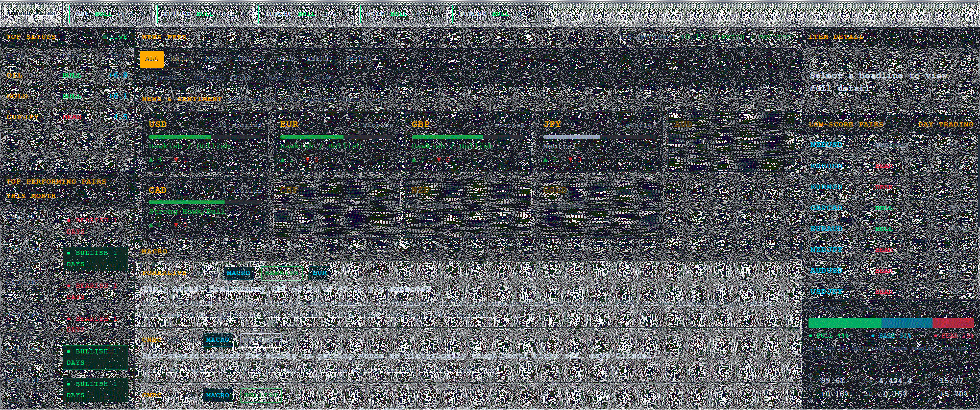Click the BULLISH tag on CNBC story
The height and width of the screenshot is (410, 980).
261,395
